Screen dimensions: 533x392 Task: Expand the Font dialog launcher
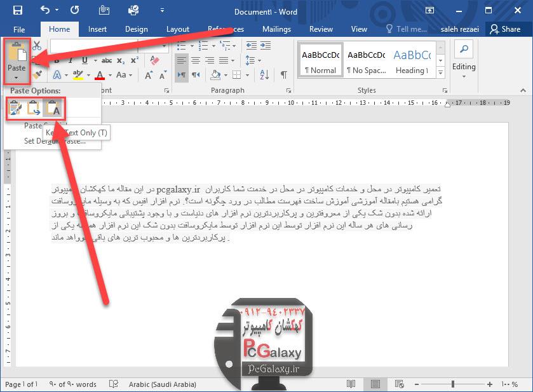(166, 89)
